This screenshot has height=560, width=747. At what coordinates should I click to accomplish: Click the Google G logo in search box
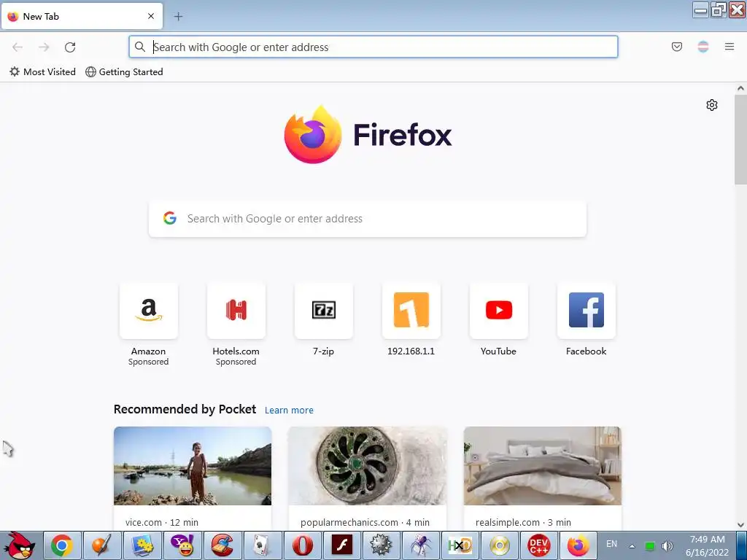point(169,218)
